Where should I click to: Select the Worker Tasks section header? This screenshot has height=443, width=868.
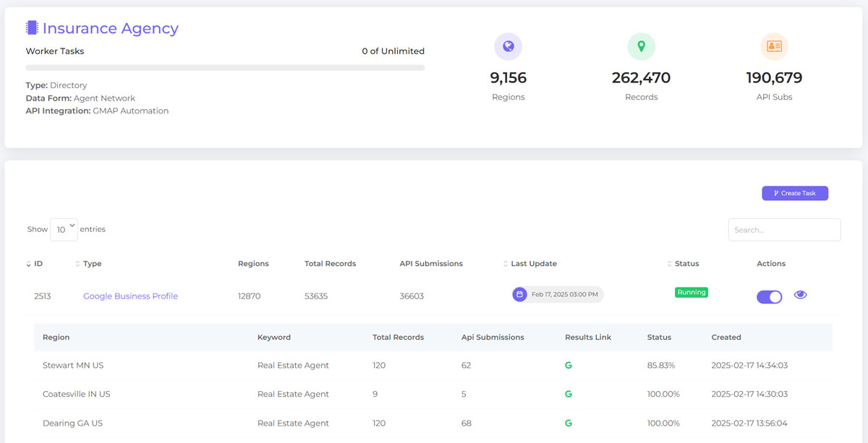point(54,51)
